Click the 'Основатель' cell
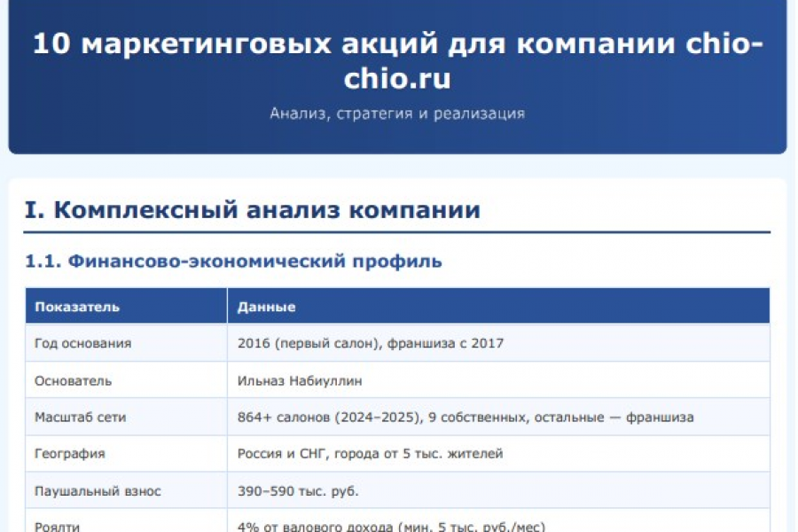 [126, 380]
